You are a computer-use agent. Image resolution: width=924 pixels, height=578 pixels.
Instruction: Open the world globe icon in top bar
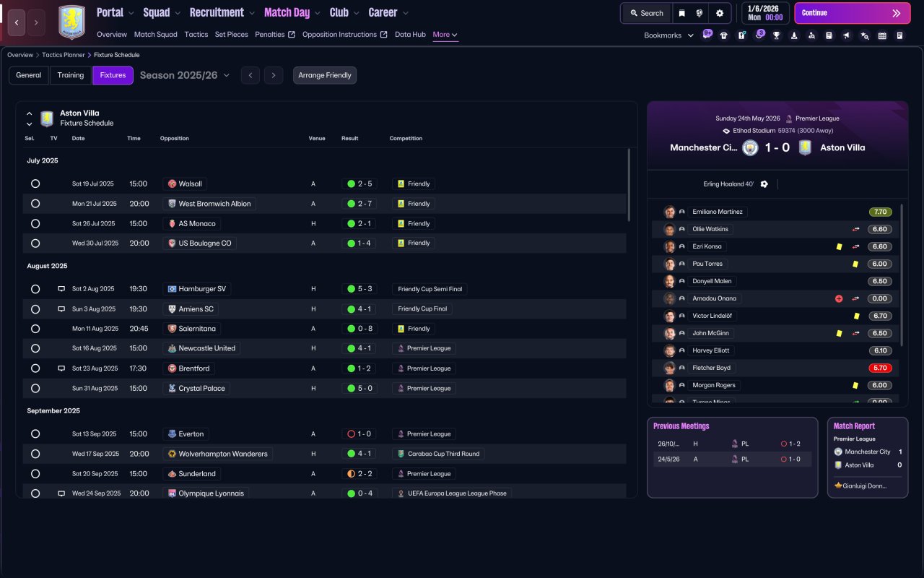699,13
